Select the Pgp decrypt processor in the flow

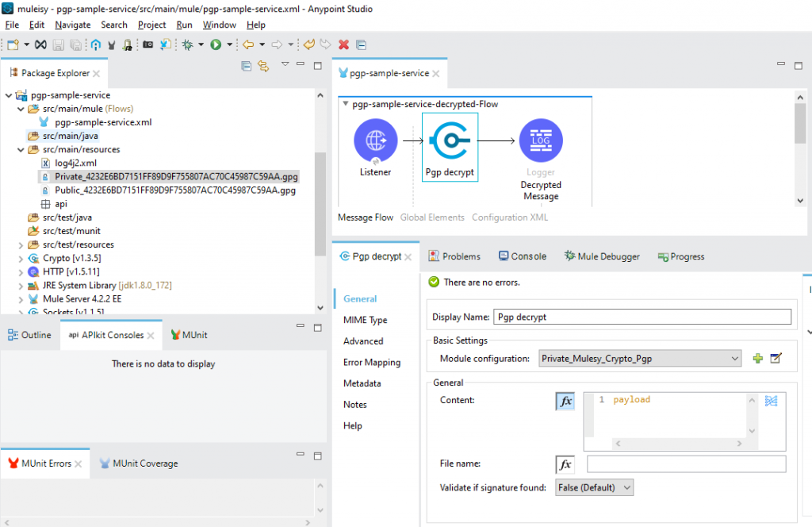pos(450,139)
